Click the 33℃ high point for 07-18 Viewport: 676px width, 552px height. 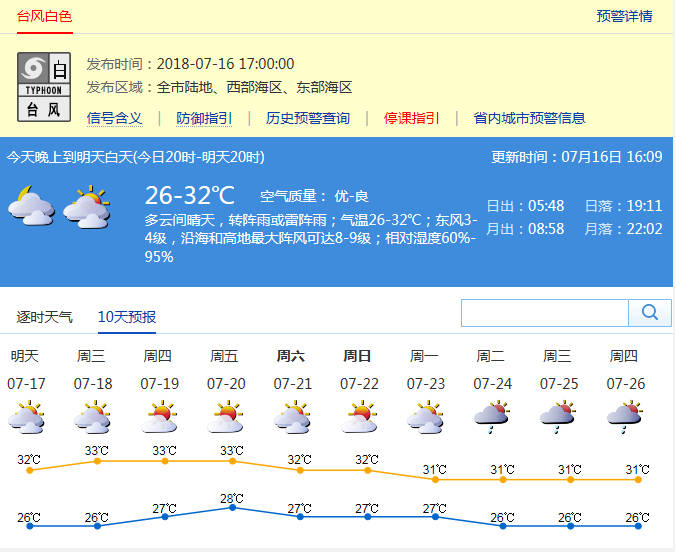coord(97,461)
